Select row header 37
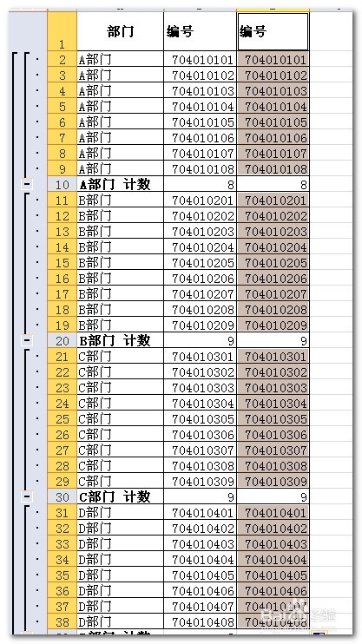Screen dimensions: 362x644 pyautogui.click(x=62, y=606)
